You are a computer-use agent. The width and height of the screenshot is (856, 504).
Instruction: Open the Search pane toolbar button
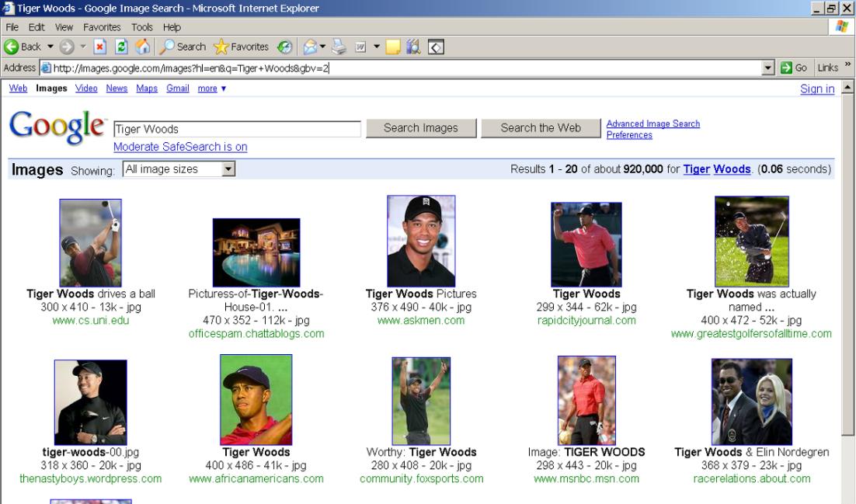point(183,47)
